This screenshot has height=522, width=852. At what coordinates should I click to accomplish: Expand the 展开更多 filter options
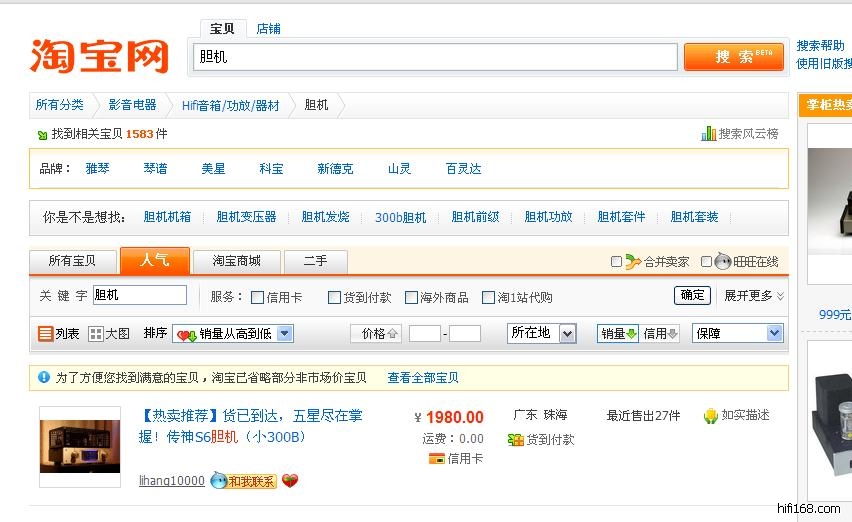point(753,296)
